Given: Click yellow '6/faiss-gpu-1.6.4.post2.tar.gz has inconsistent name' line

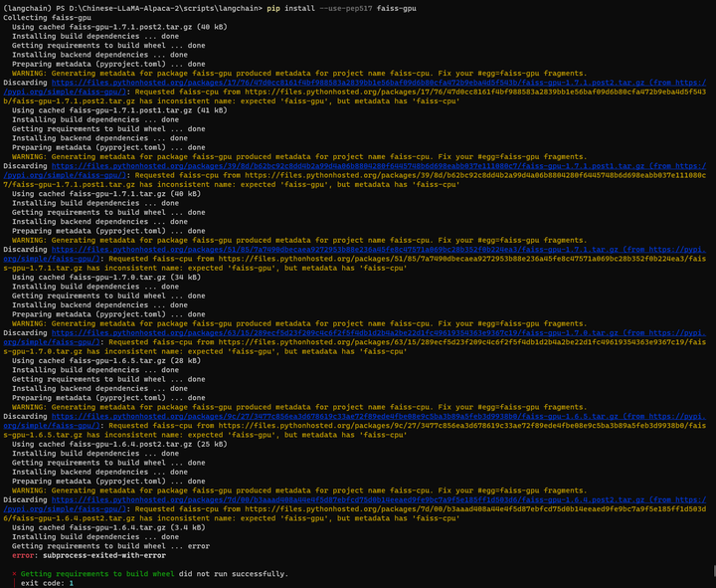Looking at the screenshot, I should [x=231, y=518].
